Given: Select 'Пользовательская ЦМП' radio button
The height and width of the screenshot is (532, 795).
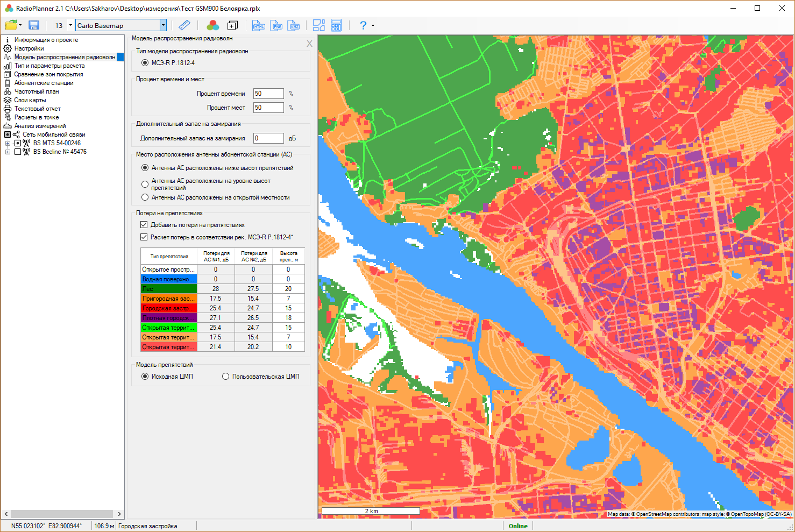Looking at the screenshot, I should click(226, 377).
